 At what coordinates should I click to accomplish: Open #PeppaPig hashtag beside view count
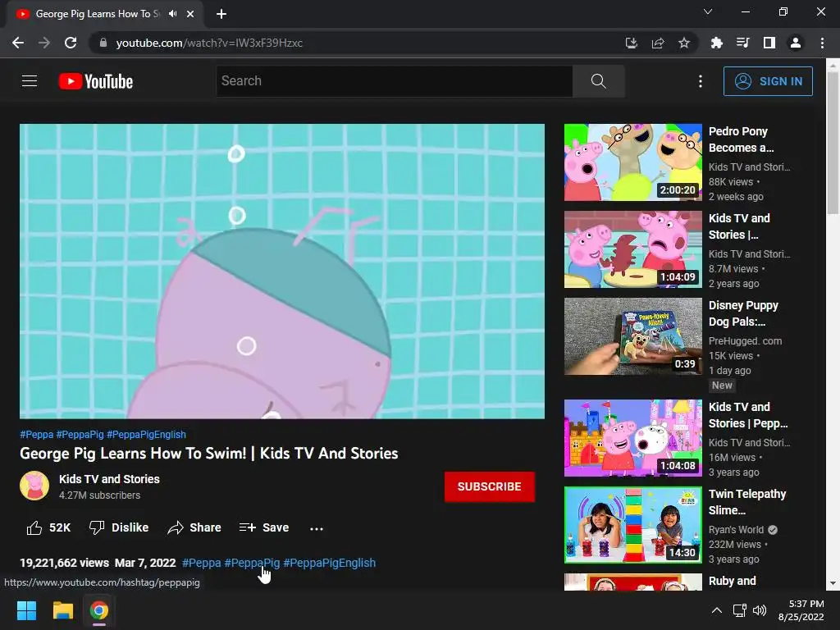pyautogui.click(x=252, y=563)
